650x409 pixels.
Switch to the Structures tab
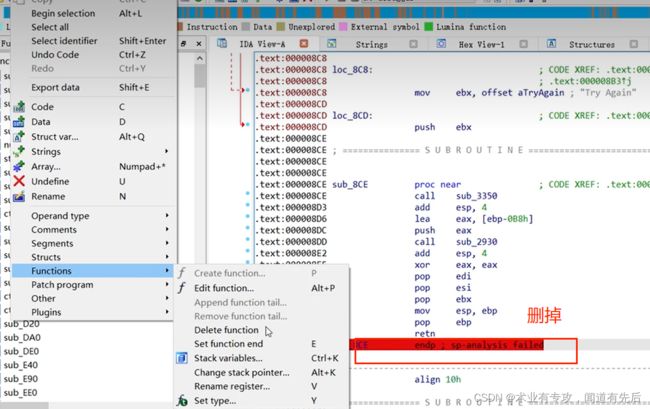click(x=592, y=44)
